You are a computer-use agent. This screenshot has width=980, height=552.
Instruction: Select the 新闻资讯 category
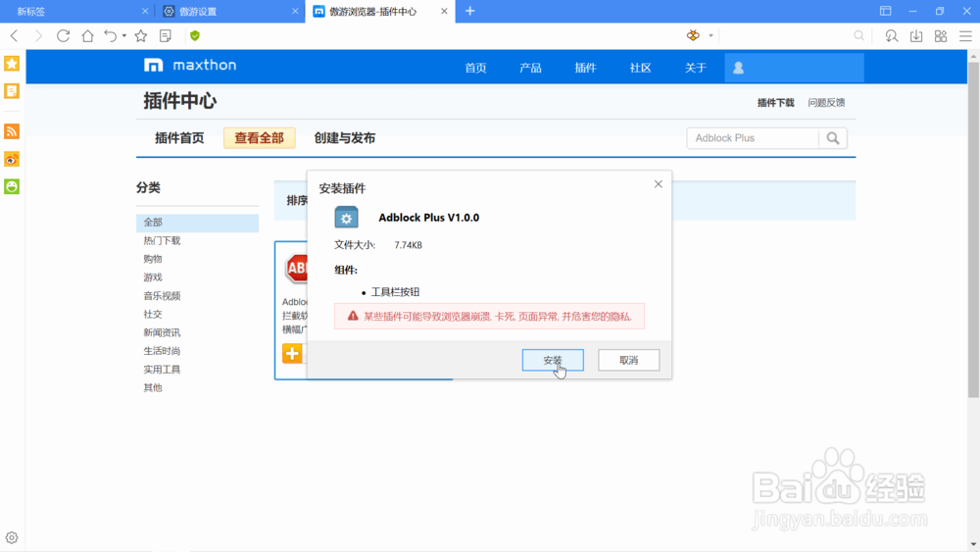(162, 332)
